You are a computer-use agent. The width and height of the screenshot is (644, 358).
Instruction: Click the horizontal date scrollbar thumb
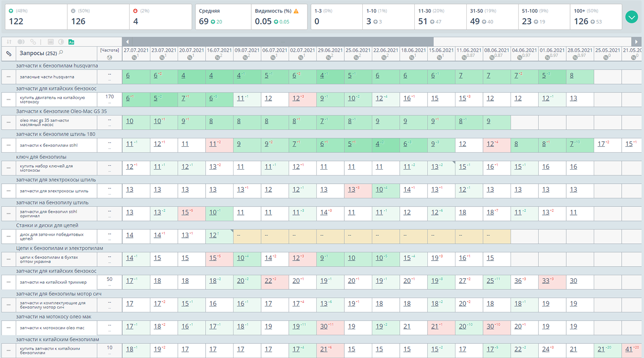click(x=283, y=42)
